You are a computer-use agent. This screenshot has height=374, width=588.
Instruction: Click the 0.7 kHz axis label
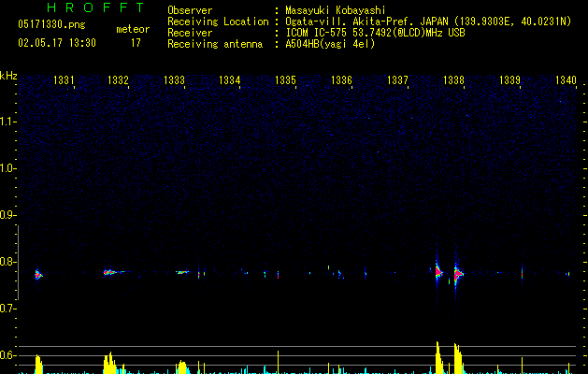8,309
